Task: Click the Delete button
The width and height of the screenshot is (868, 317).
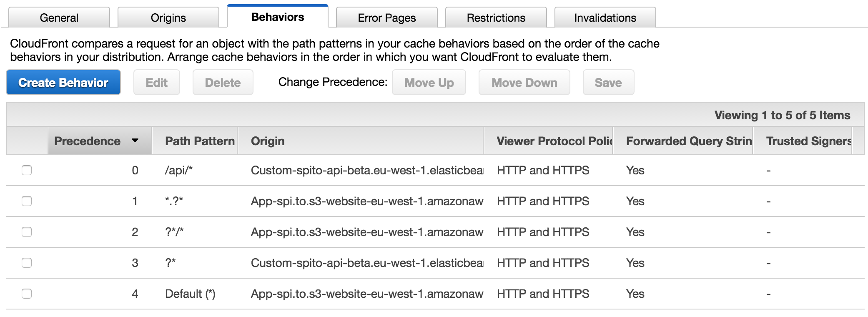Action: coord(223,83)
